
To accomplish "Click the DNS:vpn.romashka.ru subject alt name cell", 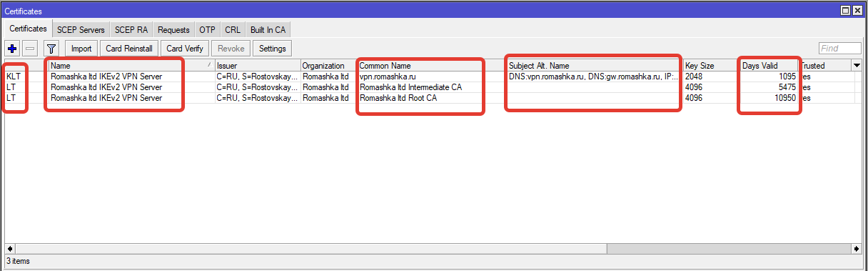I will point(595,77).
